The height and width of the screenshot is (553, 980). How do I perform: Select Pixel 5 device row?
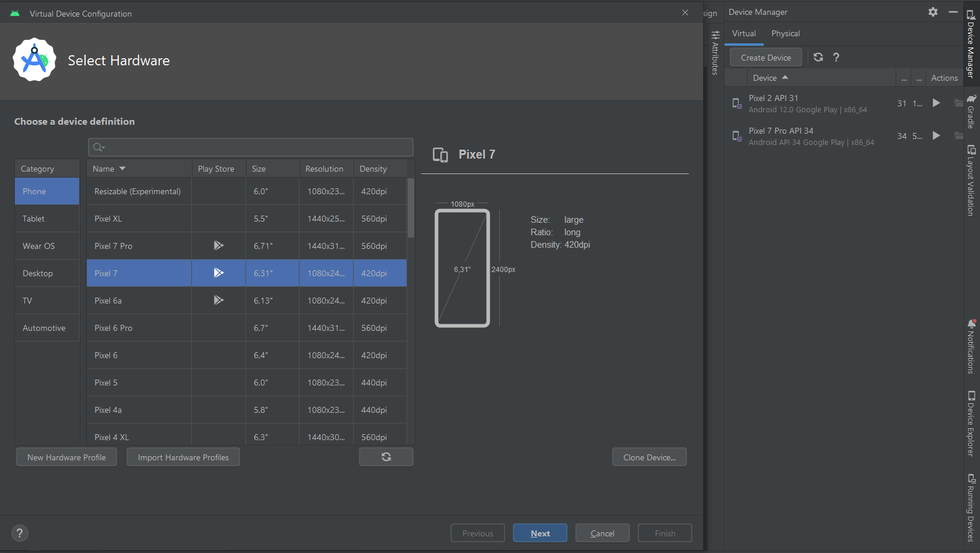tap(247, 383)
